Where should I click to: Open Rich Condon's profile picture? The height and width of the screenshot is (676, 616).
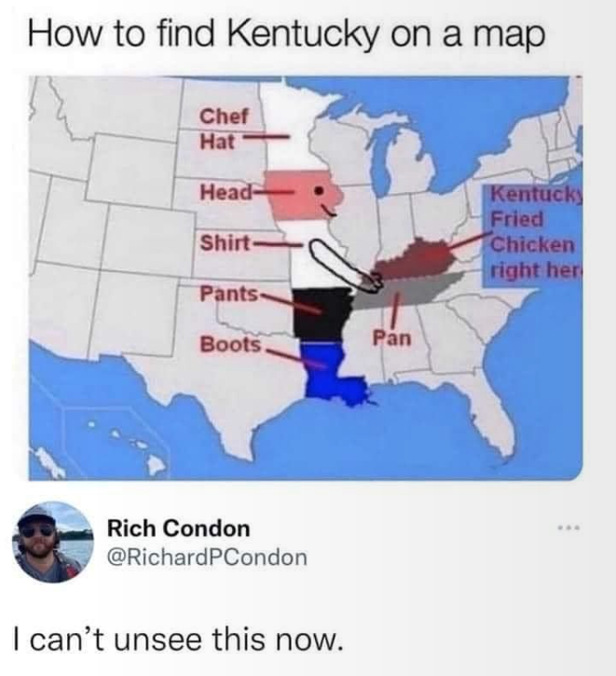[x=53, y=542]
